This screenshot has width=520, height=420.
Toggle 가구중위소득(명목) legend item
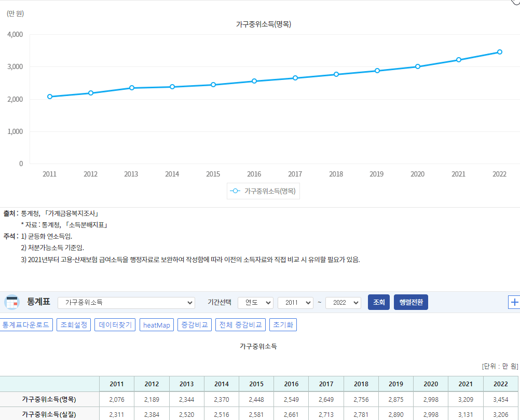click(264, 191)
